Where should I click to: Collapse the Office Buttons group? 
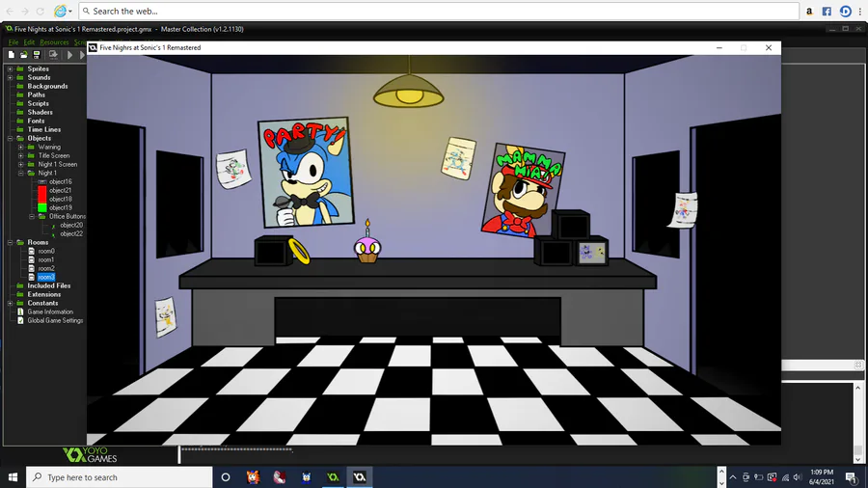pyautogui.click(x=32, y=216)
